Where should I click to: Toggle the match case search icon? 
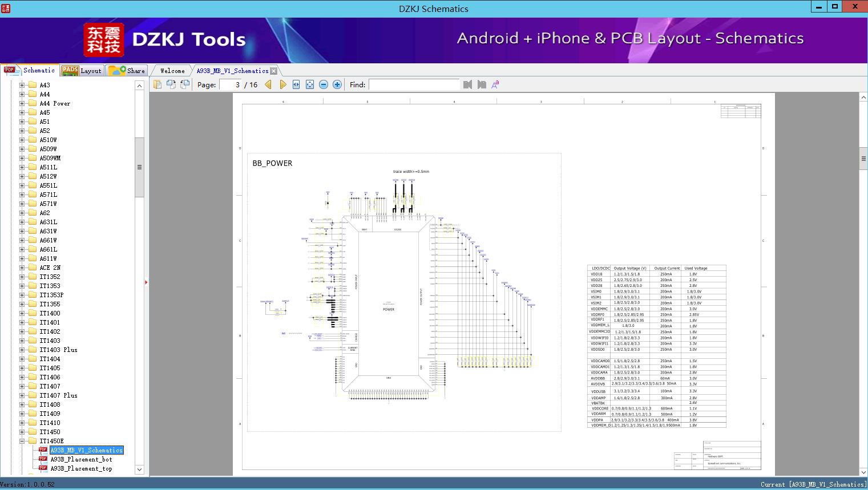(x=495, y=84)
